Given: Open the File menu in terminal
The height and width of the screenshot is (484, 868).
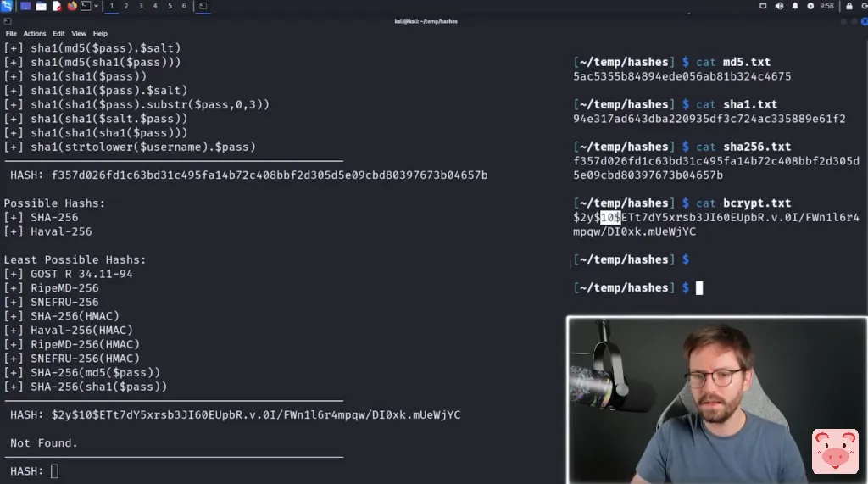Looking at the screenshot, I should [x=11, y=34].
